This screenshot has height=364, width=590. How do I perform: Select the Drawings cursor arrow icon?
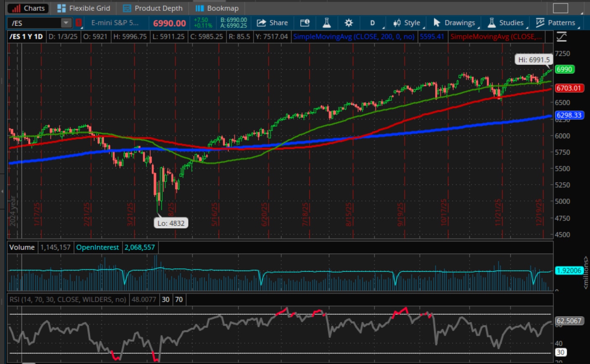pos(437,23)
